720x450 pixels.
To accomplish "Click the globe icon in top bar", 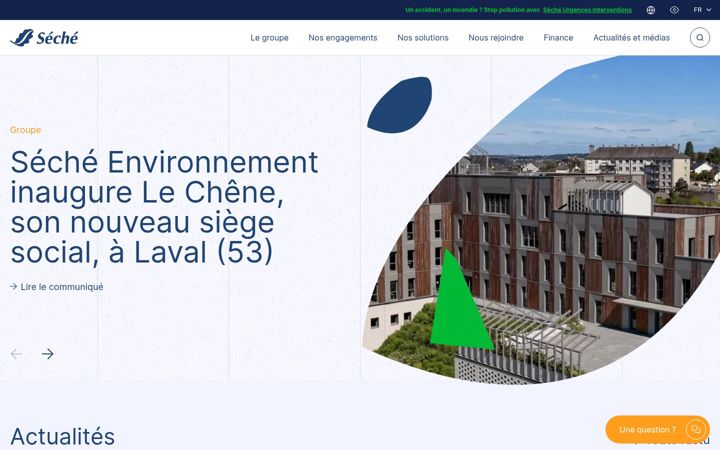I will pos(651,10).
